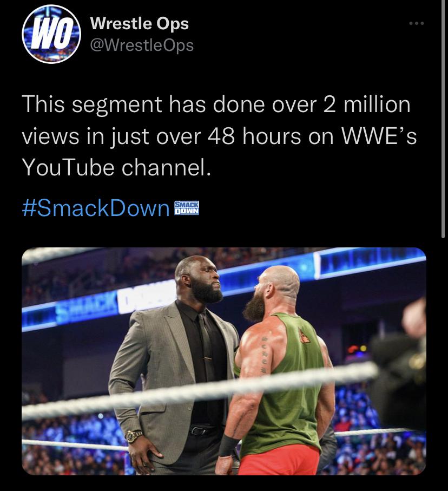Click the word "WWE's" in tweet text
Screen dimensions: 448x491
(379, 136)
